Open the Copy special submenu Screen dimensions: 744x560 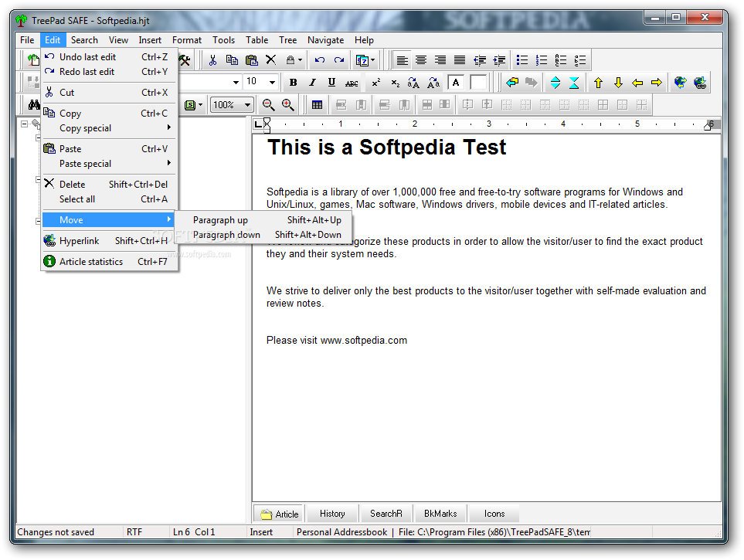coord(109,128)
